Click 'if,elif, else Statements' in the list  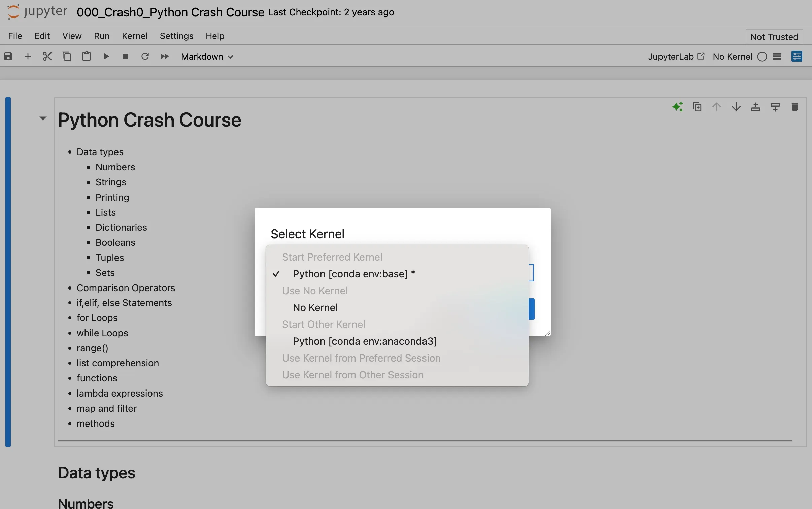(x=124, y=303)
